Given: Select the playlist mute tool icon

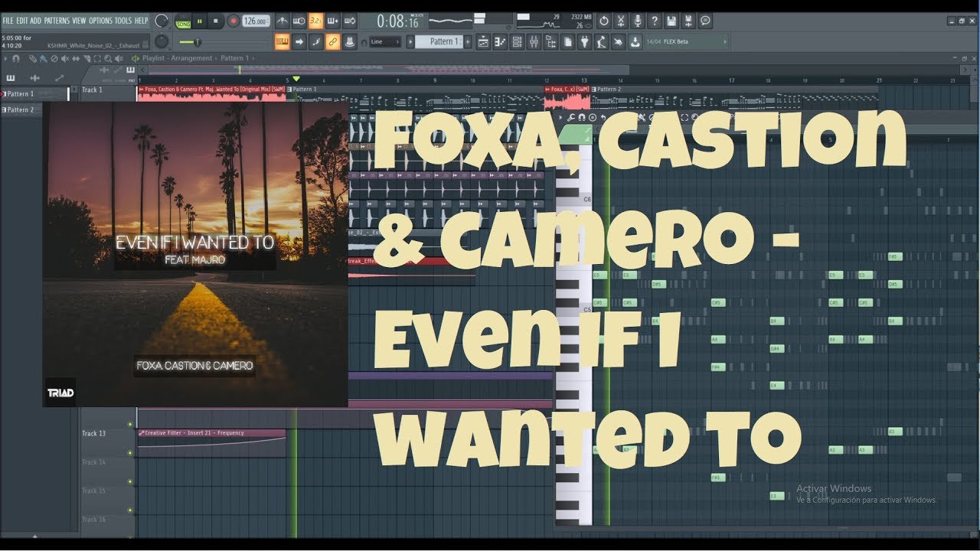Looking at the screenshot, I should click(64, 58).
